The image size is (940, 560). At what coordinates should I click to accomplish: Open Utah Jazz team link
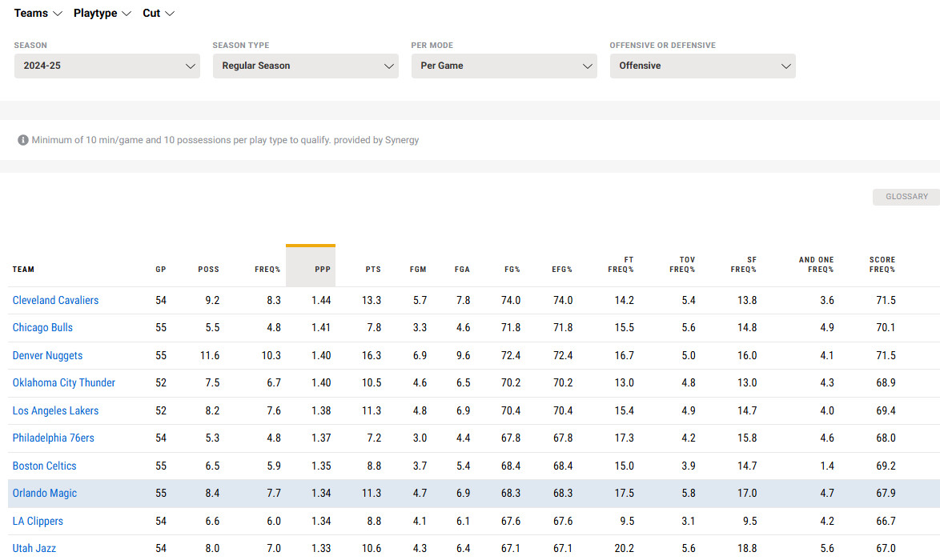point(34,548)
